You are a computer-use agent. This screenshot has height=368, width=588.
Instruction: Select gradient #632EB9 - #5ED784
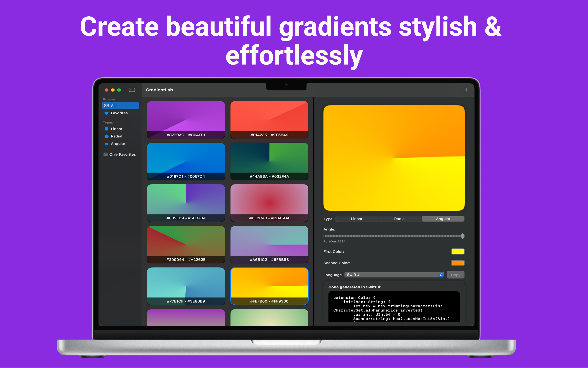[186, 203]
